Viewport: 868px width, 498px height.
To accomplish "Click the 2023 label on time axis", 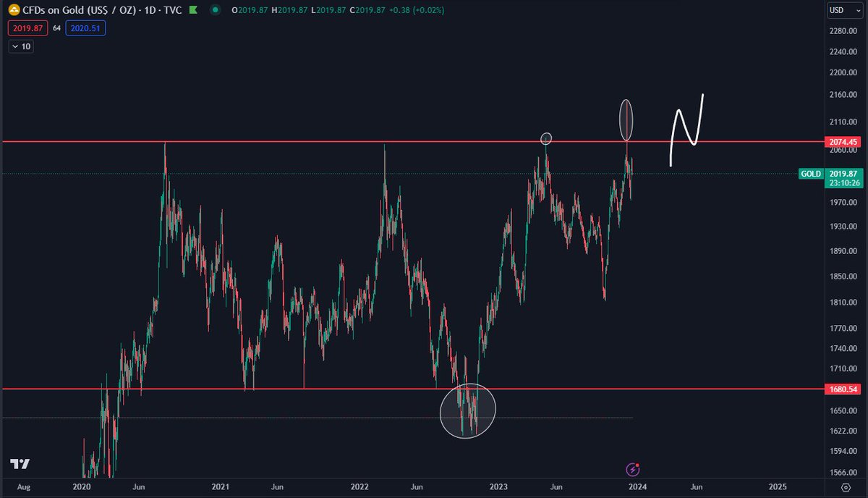I will pos(499,486).
